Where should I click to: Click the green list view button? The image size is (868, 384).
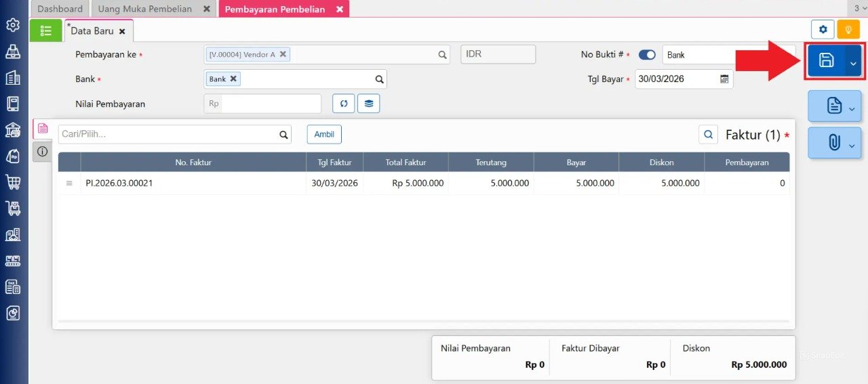tap(46, 30)
